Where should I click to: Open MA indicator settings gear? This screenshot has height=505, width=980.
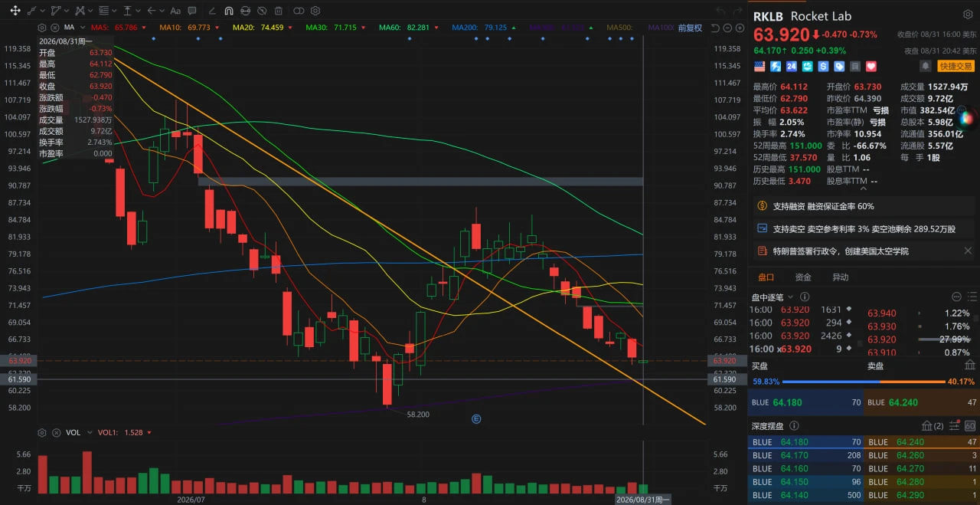coord(42,28)
